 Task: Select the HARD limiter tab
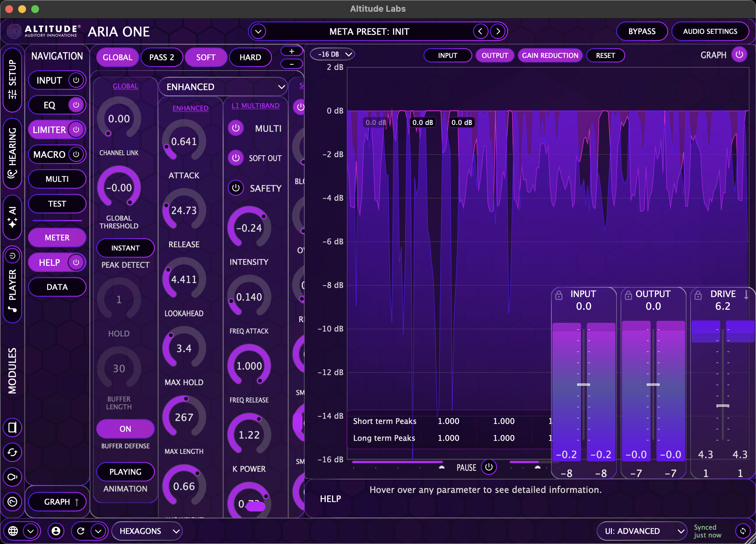[250, 57]
